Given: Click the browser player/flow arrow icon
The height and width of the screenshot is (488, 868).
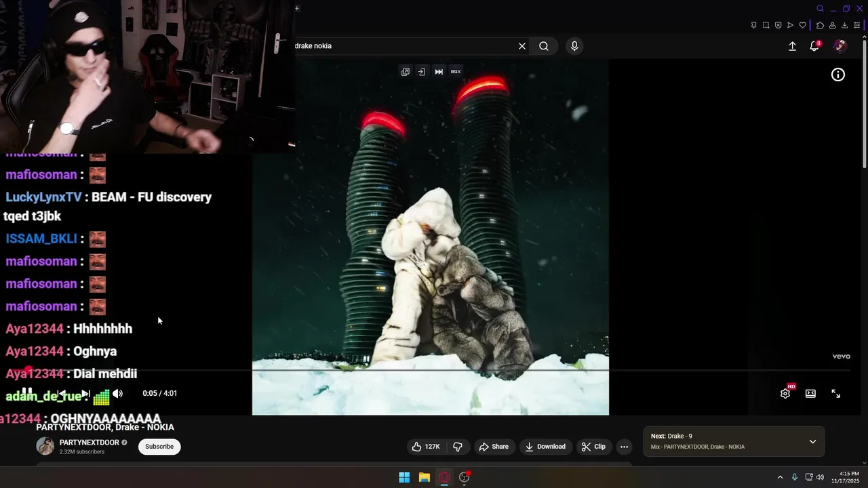Looking at the screenshot, I should coord(790,26).
